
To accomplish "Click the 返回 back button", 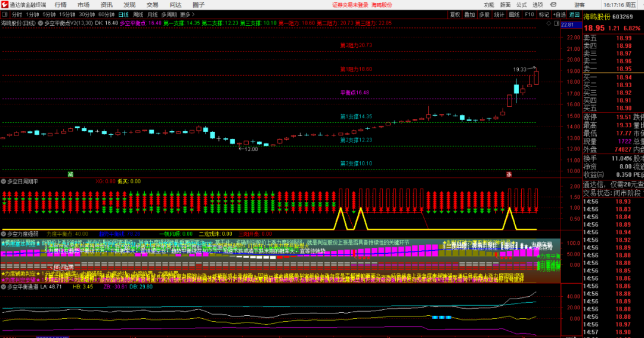I will (x=574, y=14).
